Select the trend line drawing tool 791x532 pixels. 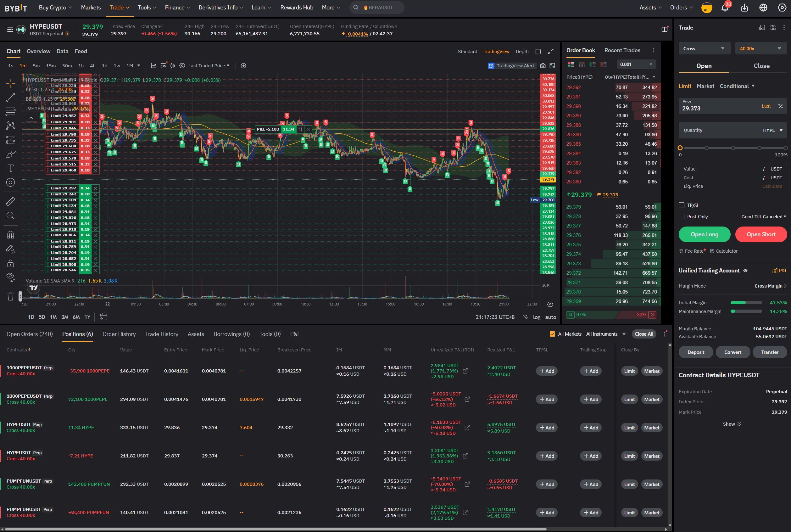[x=10, y=98]
